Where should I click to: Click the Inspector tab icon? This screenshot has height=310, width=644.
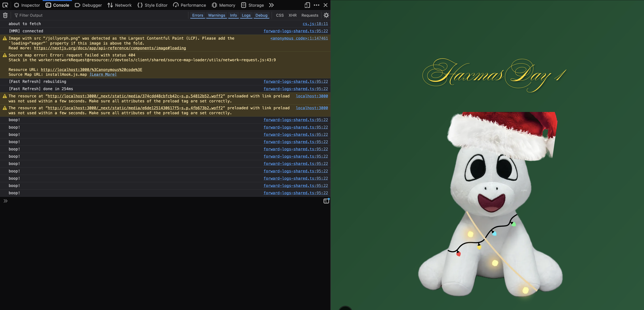click(x=17, y=5)
